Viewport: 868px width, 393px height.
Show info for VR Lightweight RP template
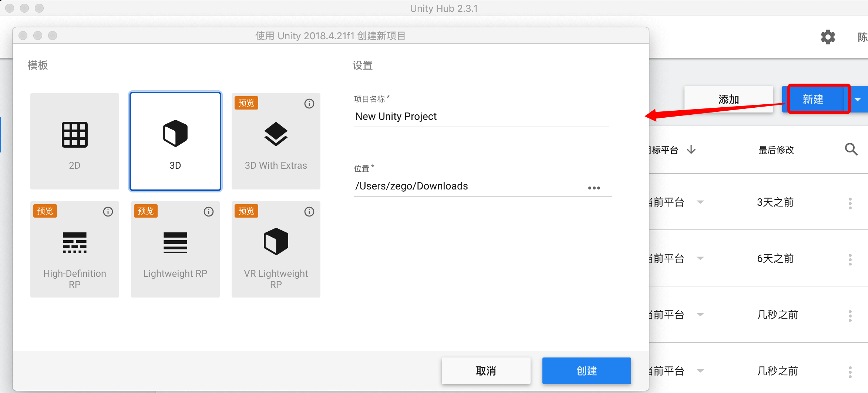[309, 212]
